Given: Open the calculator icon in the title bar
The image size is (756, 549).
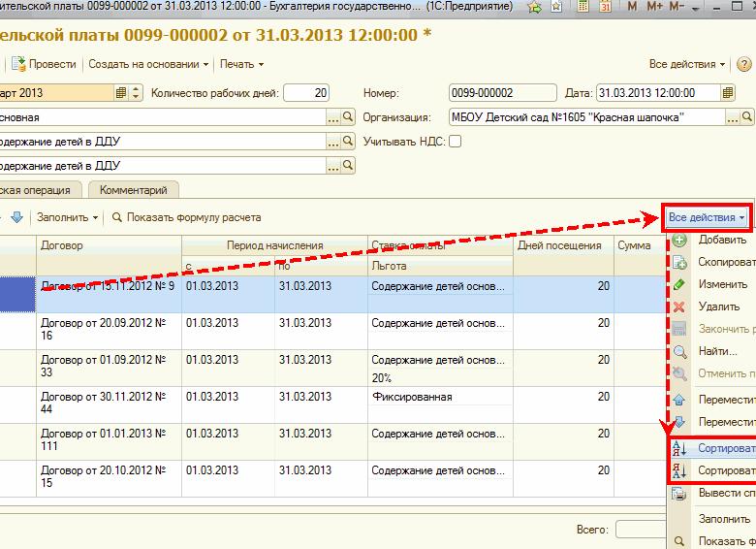Looking at the screenshot, I should tap(583, 6).
